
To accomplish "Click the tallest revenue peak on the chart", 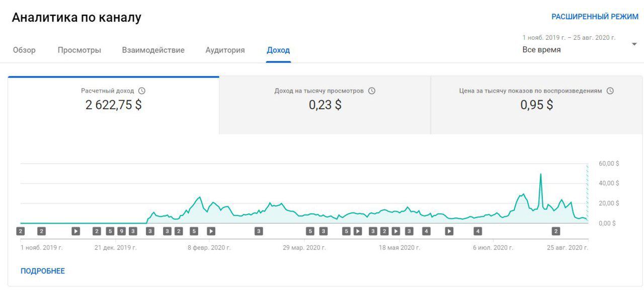I will 541,174.
